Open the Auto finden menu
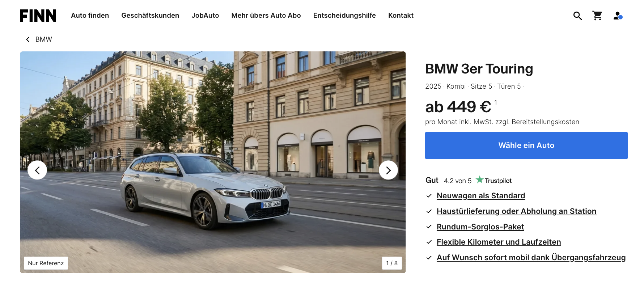The width and height of the screenshot is (644, 283). (x=90, y=16)
